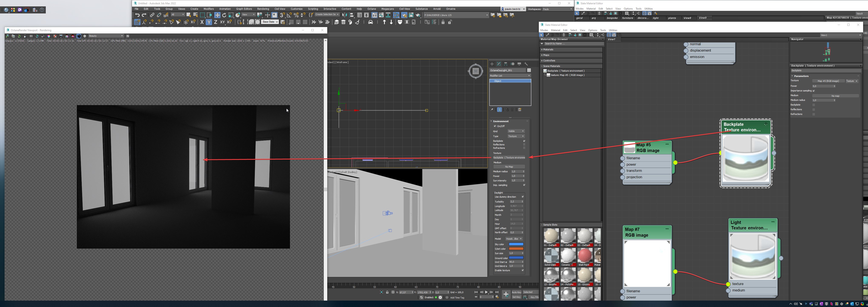Toggle the angle snap icon
Viewport: 868px width, 307px height.
click(x=289, y=15)
